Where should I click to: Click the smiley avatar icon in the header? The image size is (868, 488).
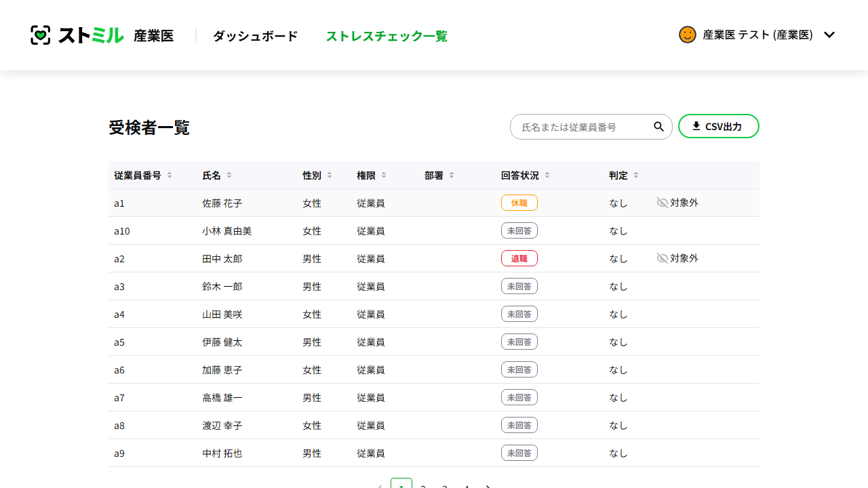[688, 34]
